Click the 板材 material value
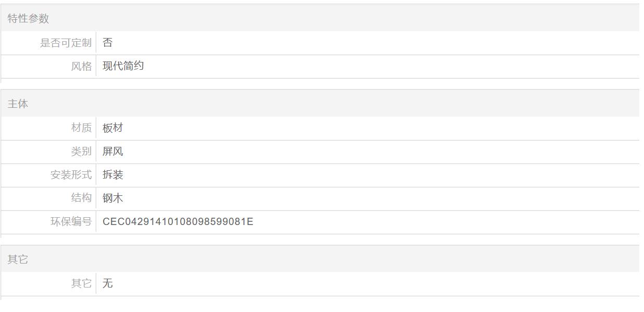Image resolution: width=644 pixels, height=312 pixels. tap(113, 128)
